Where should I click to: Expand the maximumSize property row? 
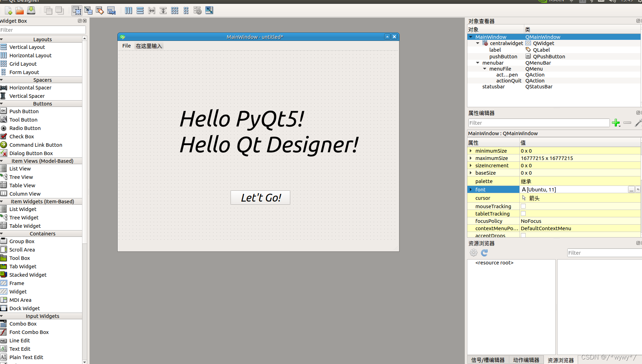471,158
